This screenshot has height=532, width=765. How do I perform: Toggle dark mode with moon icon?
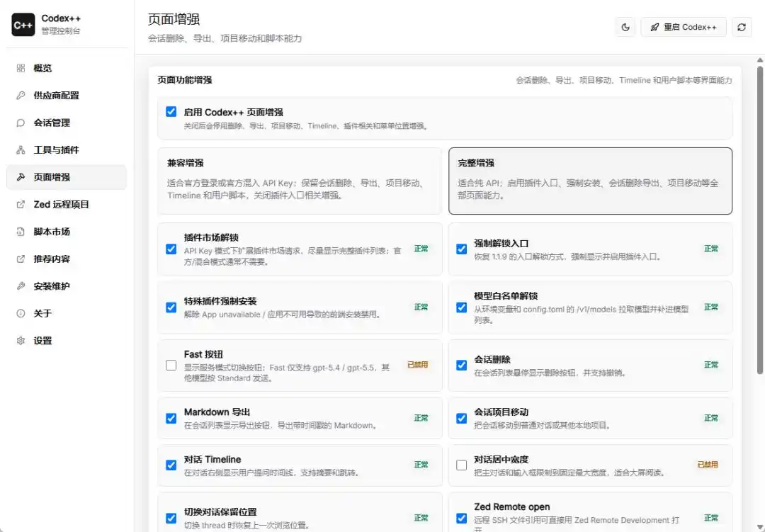pyautogui.click(x=625, y=28)
